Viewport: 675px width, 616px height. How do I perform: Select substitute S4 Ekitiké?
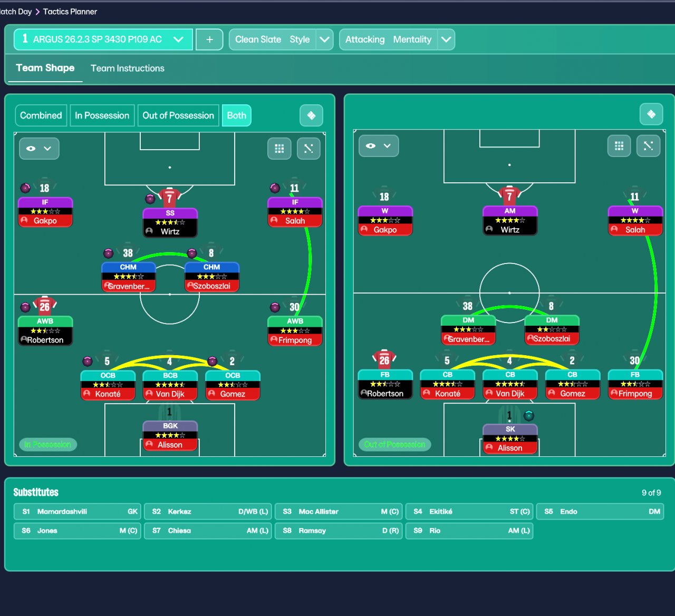click(x=469, y=512)
